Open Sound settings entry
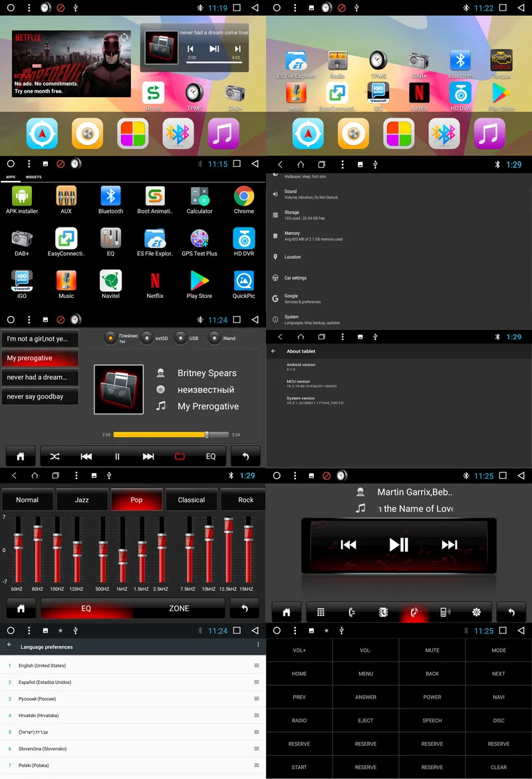The width and height of the screenshot is (532, 779). 399,194
